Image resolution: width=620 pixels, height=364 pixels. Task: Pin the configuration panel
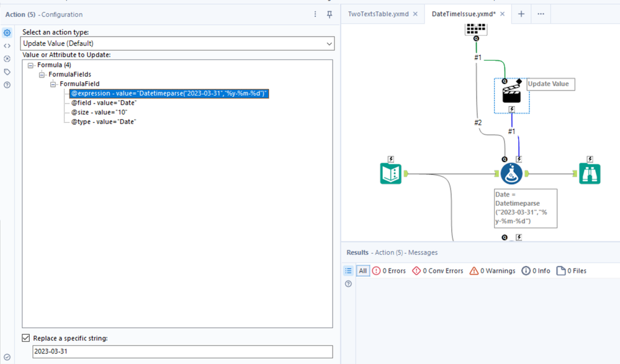click(330, 14)
